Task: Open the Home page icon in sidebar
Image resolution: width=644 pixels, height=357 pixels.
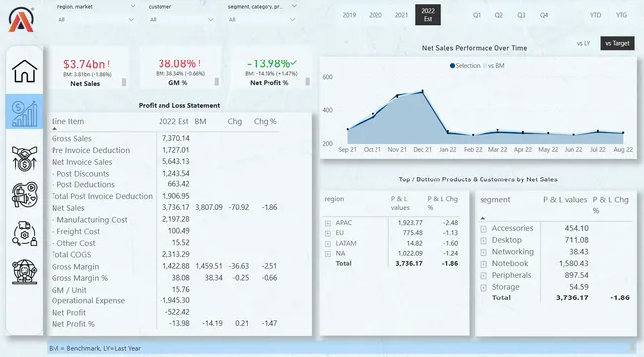Action: pos(24,71)
